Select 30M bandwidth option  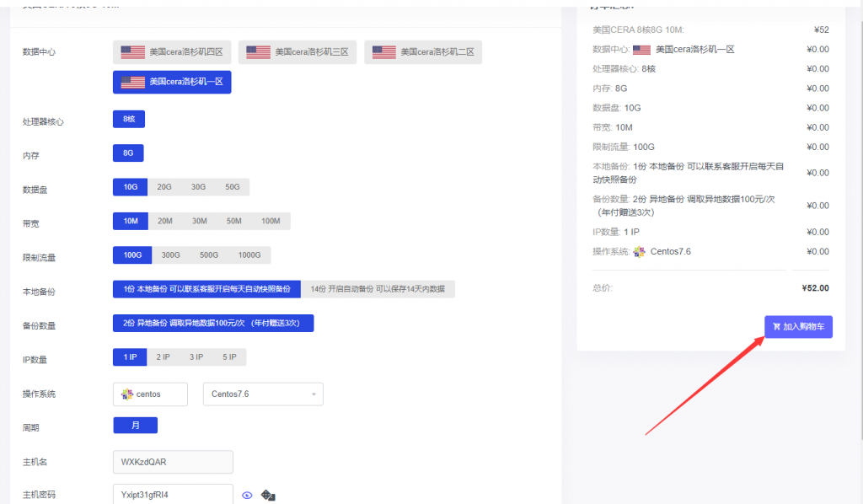(199, 221)
